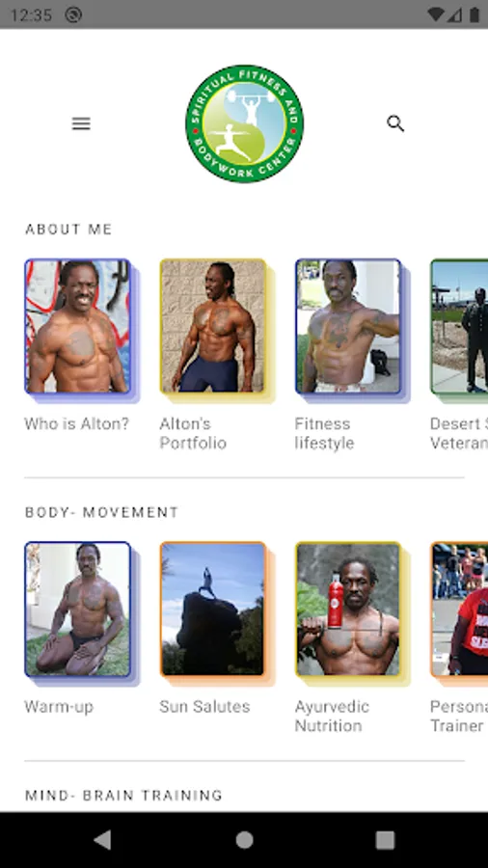Screen dimensions: 488x868
Task: Tap the recent apps square button
Action: [x=385, y=840]
